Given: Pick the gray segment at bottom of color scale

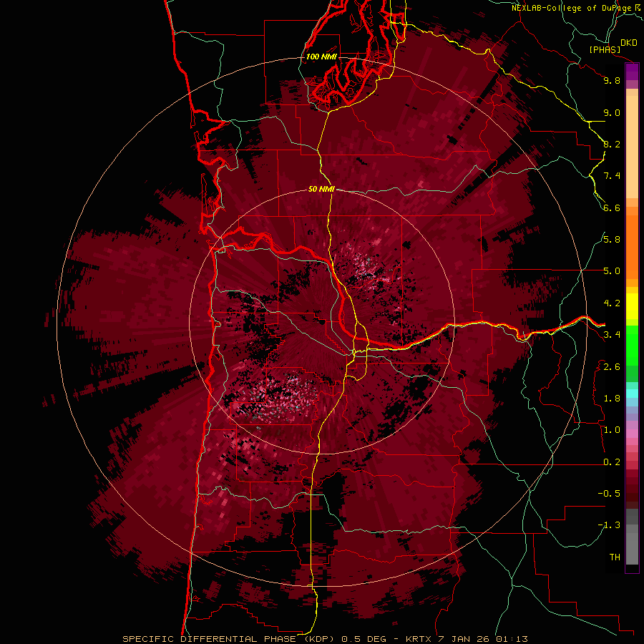Looking at the screenshot, I should pos(632,545).
